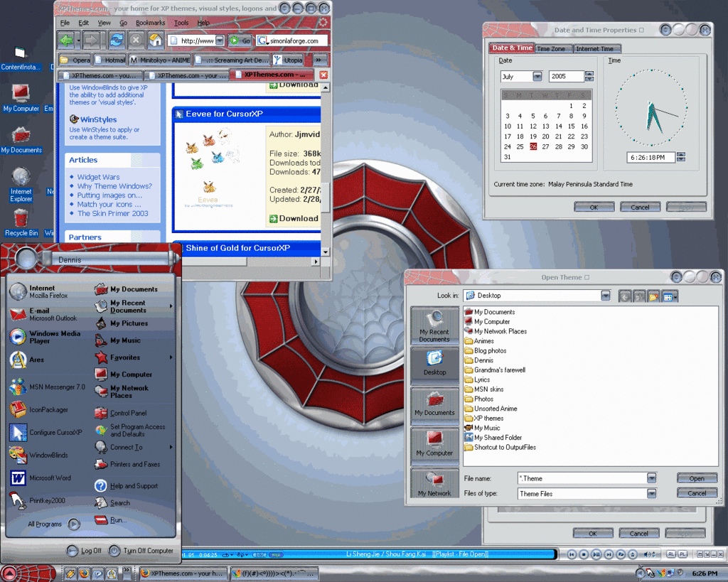
Task: Stop the page from loading in Firefox
Action: pyautogui.click(x=136, y=41)
